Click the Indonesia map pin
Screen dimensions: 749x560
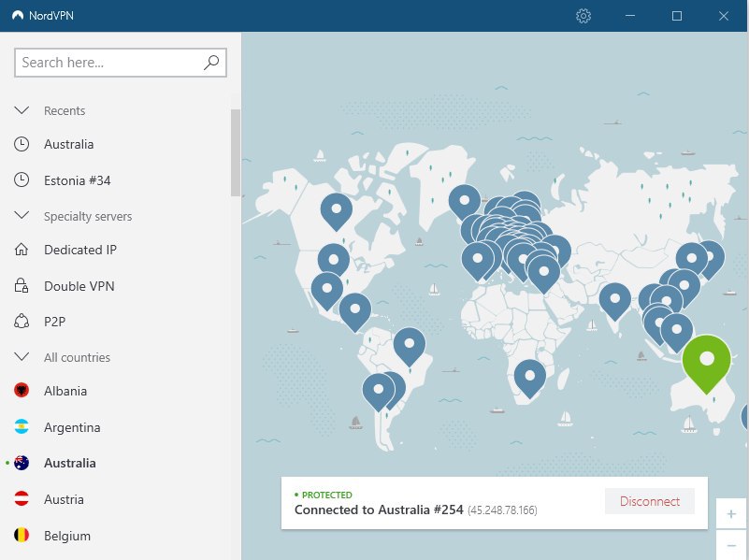pyautogui.click(x=676, y=332)
